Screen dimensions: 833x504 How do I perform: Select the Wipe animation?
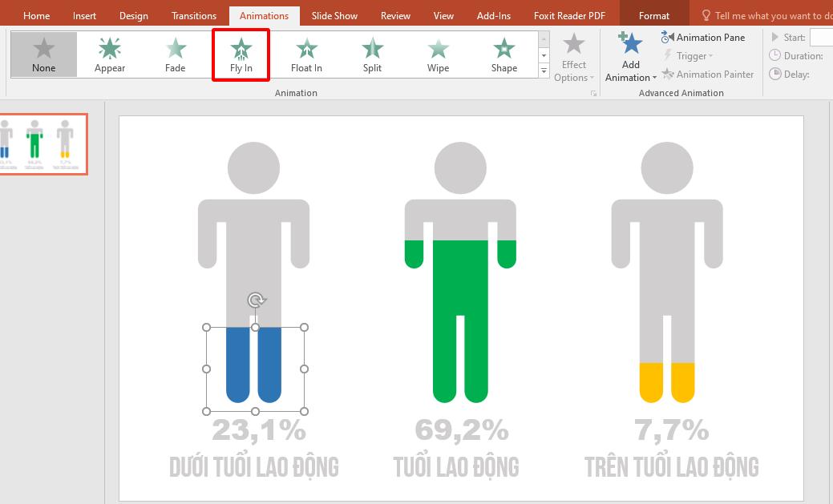pyautogui.click(x=438, y=54)
